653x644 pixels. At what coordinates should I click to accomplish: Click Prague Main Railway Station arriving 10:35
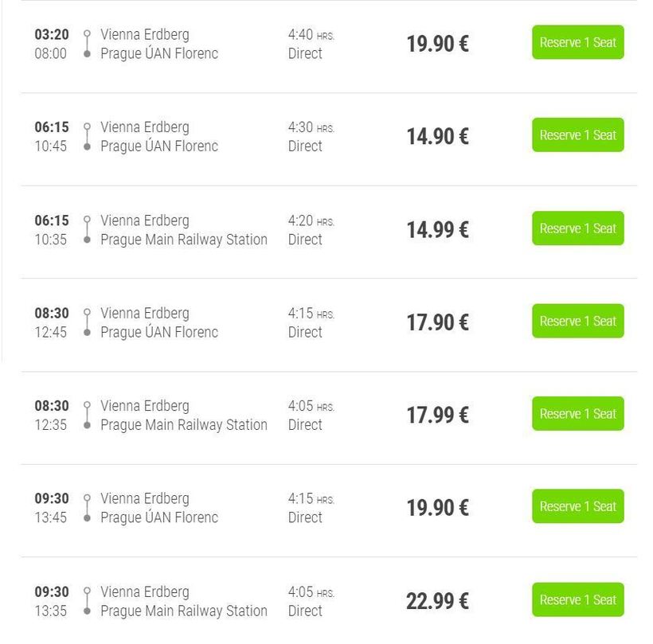[x=183, y=240]
